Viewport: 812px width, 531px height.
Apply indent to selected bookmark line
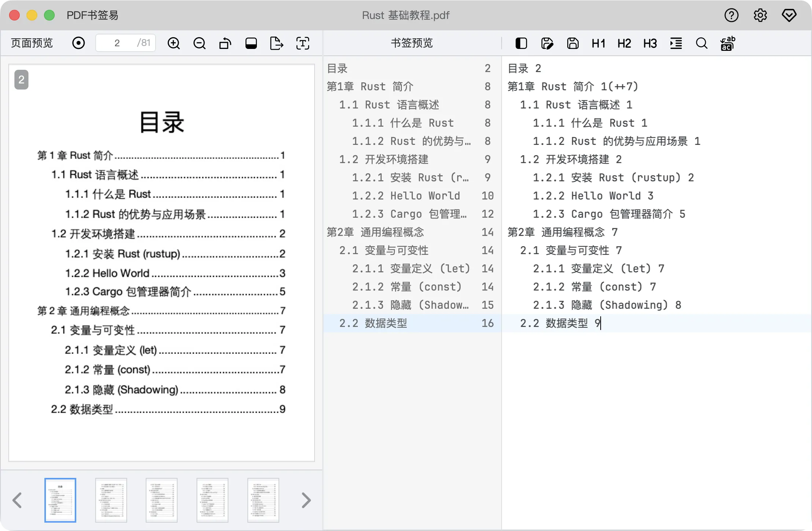[x=676, y=43]
